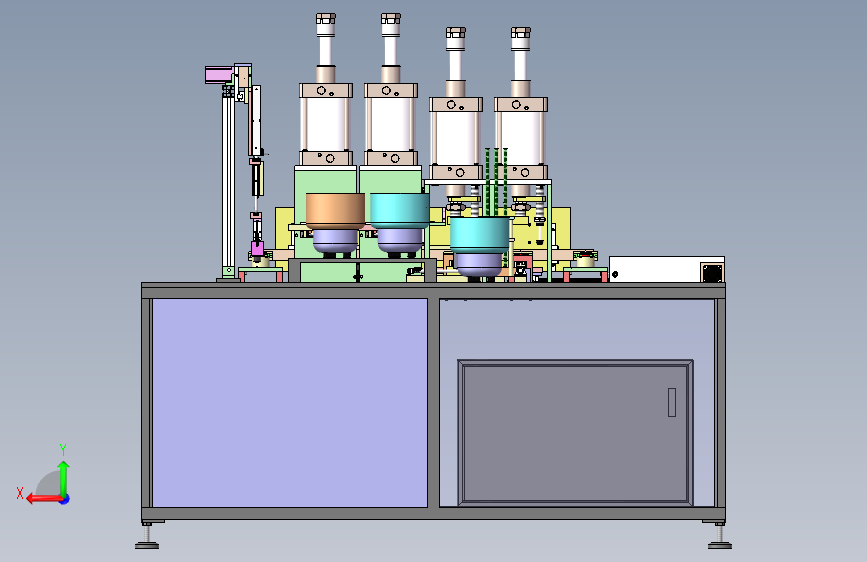Click the blue Z axis dot on the triad
Viewport: 867px width, 562px height.
[65, 499]
